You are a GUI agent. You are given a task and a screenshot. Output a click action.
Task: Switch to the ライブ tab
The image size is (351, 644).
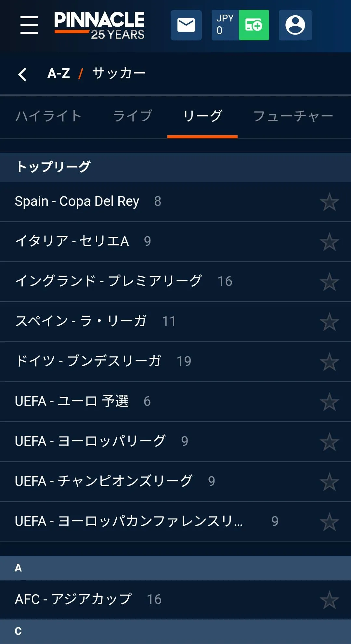(133, 116)
